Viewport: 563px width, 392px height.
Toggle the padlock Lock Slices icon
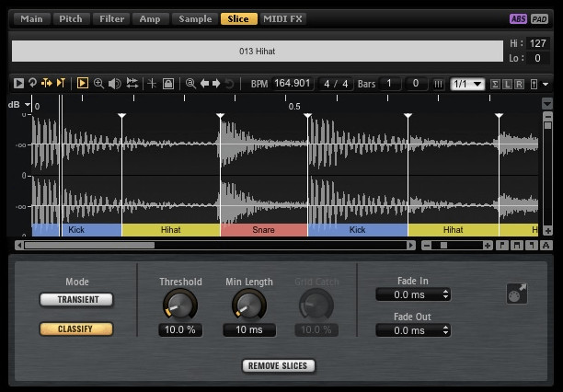coord(168,84)
